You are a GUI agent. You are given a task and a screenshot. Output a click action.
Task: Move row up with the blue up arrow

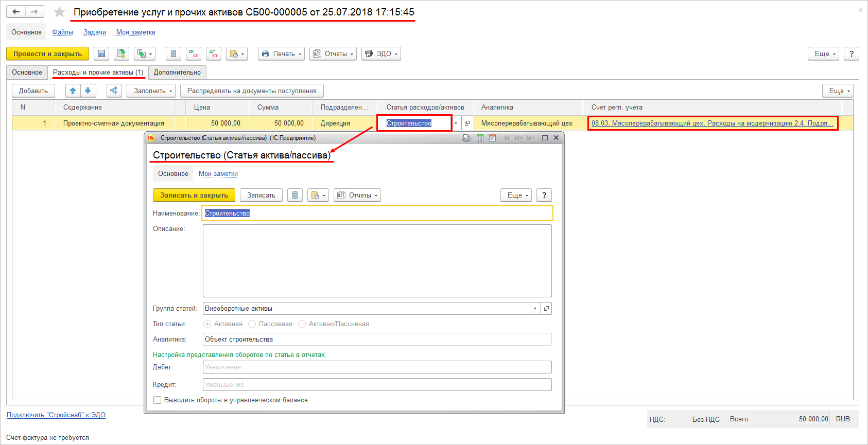(x=73, y=91)
